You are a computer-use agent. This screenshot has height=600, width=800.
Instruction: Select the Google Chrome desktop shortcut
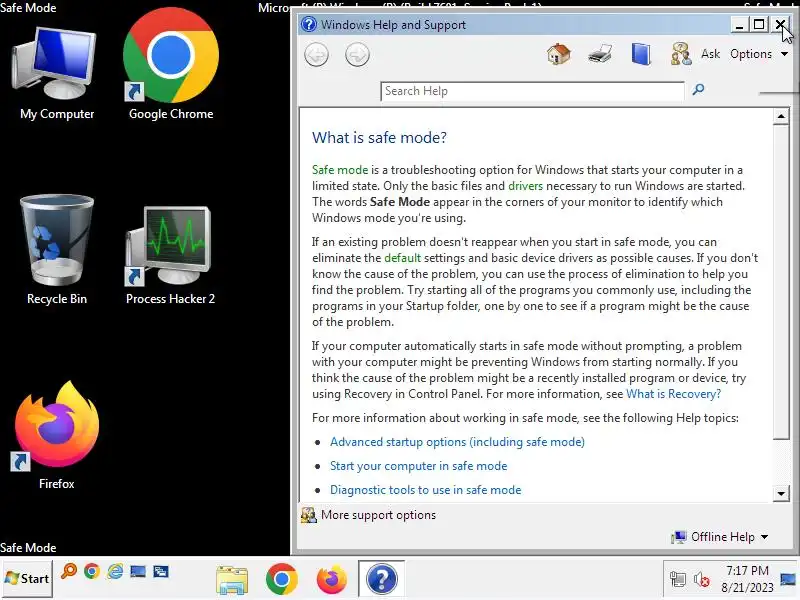pos(171,65)
